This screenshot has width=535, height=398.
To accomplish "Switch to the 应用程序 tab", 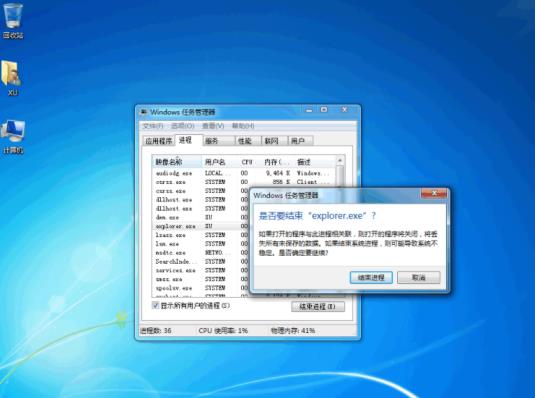I will tap(159, 141).
